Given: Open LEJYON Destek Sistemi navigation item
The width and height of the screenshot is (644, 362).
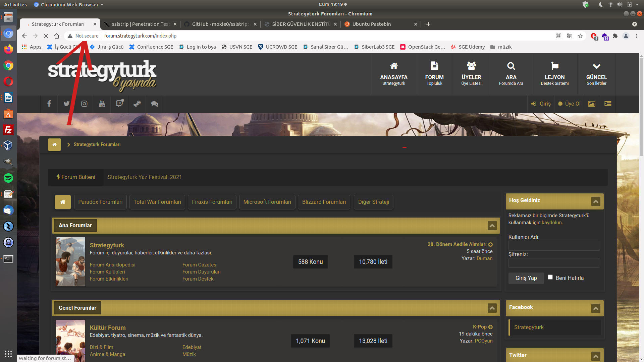Looking at the screenshot, I should coord(554,74).
